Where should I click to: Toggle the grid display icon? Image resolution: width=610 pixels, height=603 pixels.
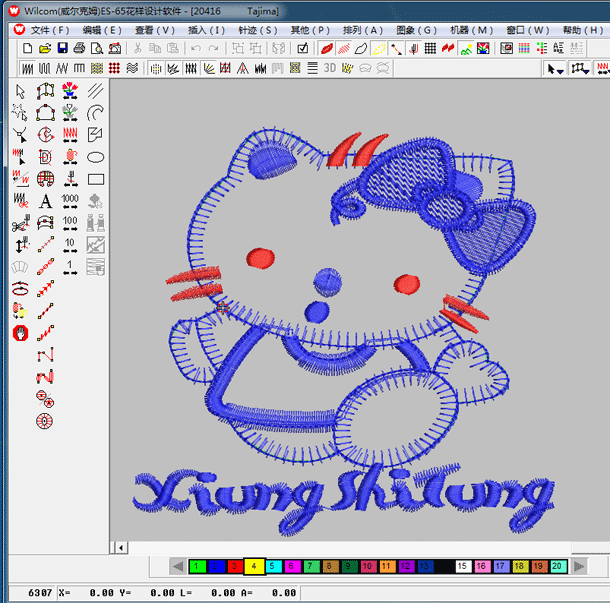tap(430, 48)
